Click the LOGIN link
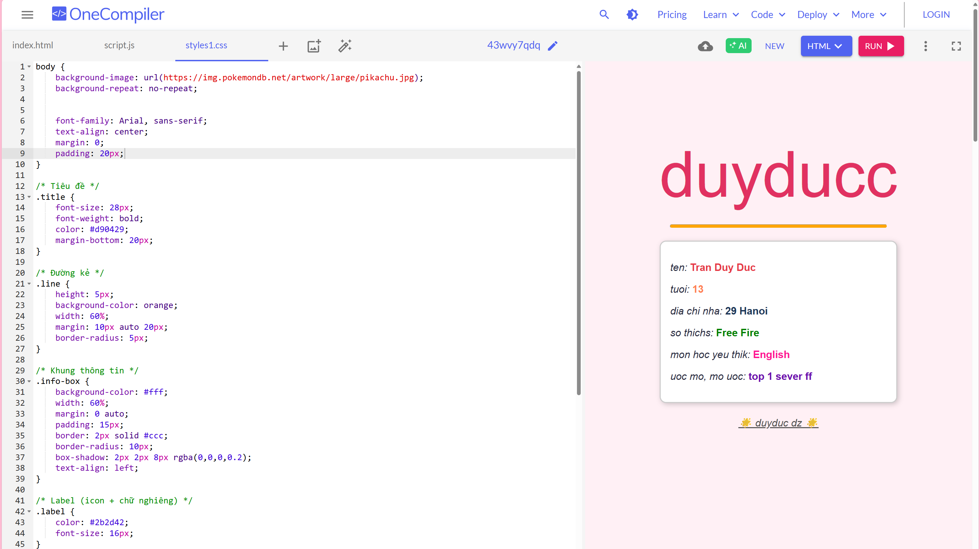 (935, 15)
